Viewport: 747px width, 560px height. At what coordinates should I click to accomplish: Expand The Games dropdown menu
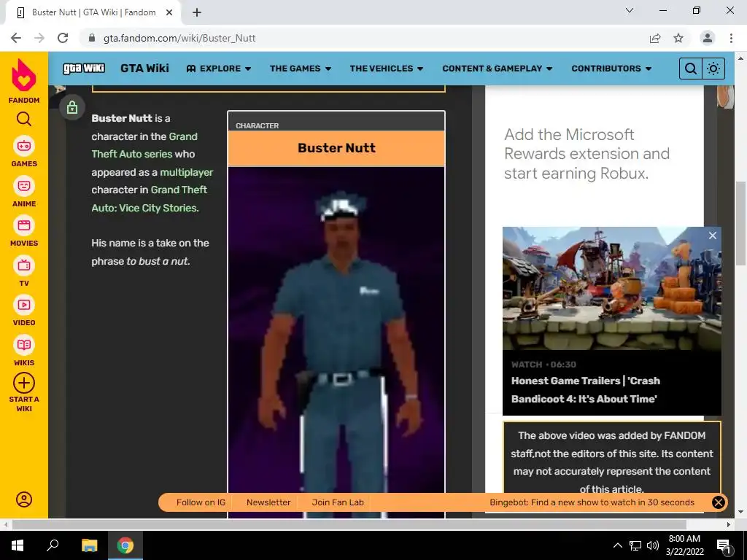(301, 69)
